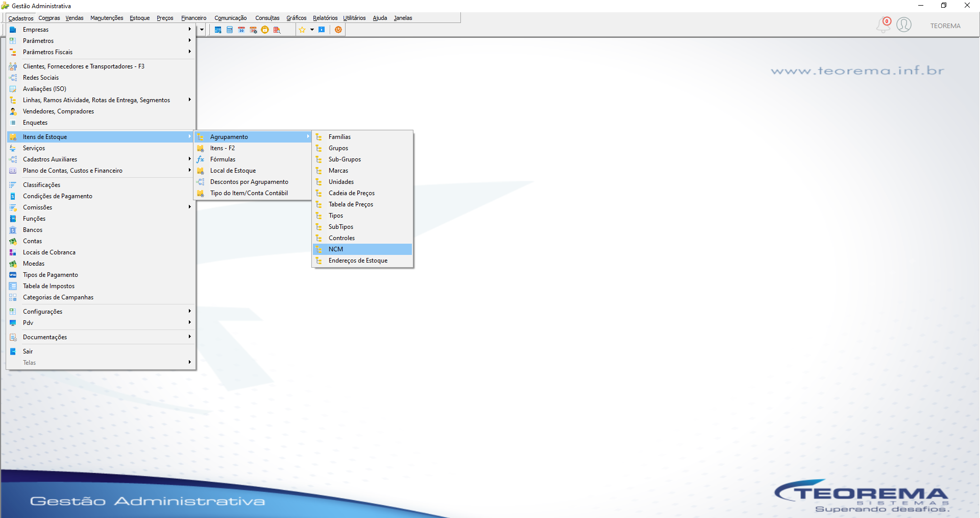The image size is (980, 518).
Task: Open Avaliações (ISO)
Action: tap(101, 89)
